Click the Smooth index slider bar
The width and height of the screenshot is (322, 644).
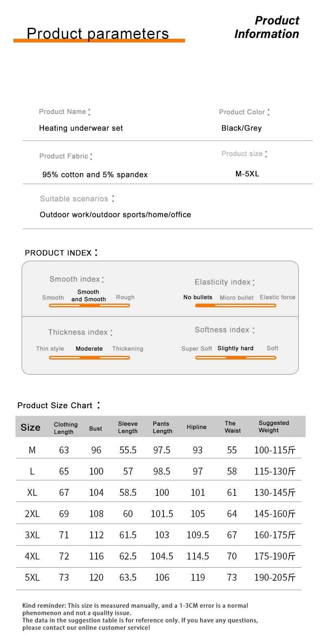click(x=89, y=305)
